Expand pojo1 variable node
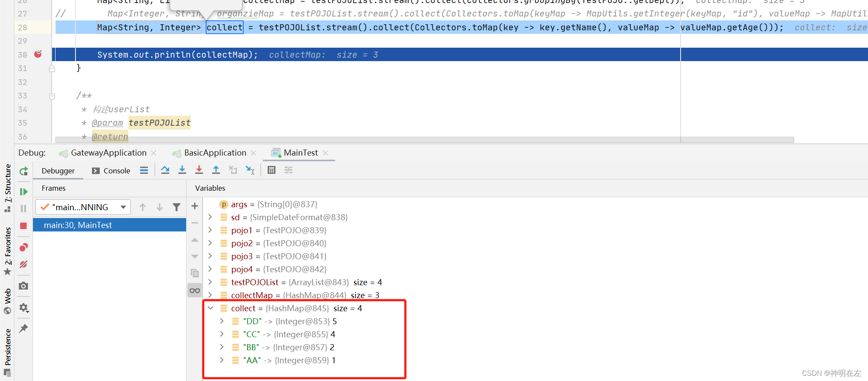 coord(210,230)
